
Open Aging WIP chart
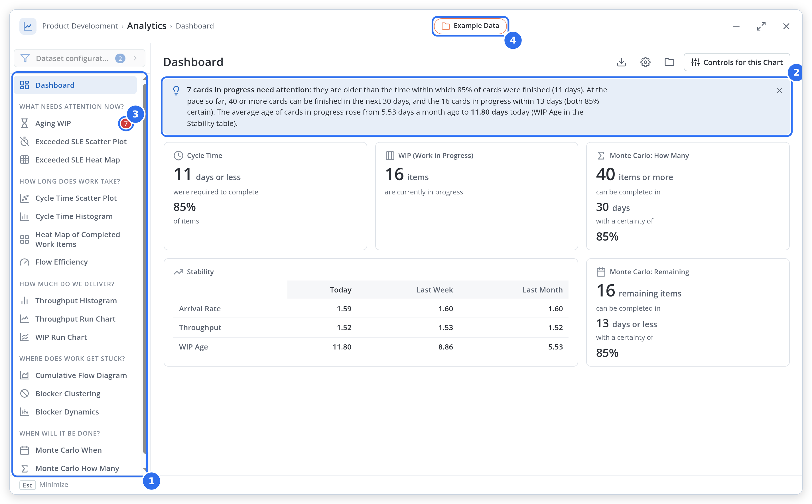76,123
